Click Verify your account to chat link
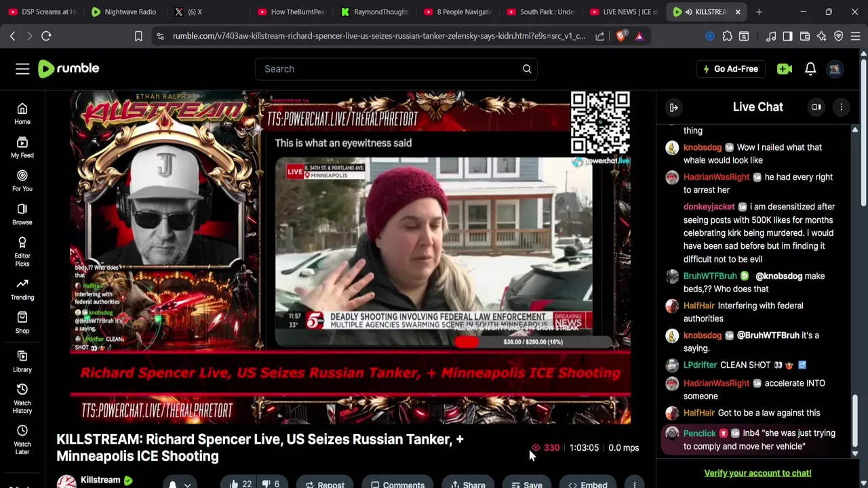Image resolution: width=868 pixels, height=488 pixels. click(757, 473)
